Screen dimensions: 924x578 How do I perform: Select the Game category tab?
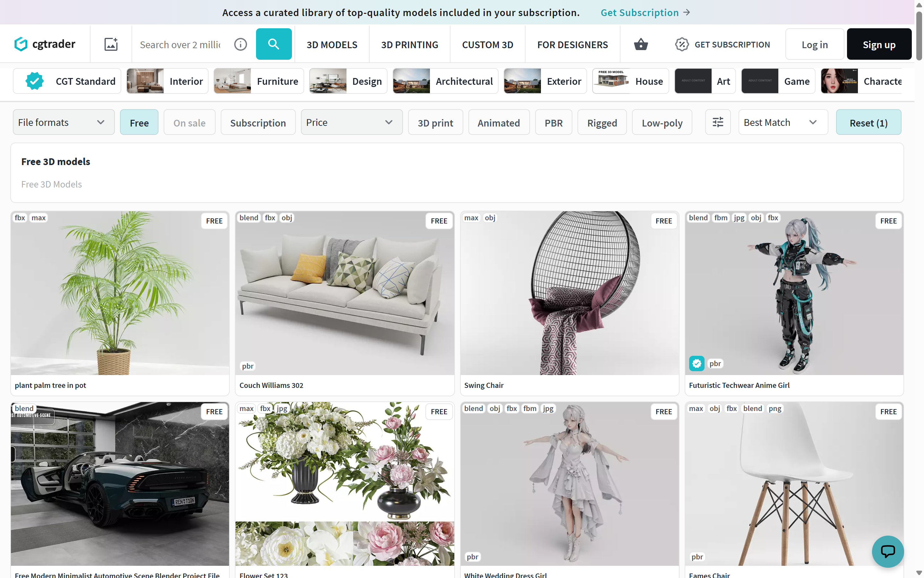point(778,81)
